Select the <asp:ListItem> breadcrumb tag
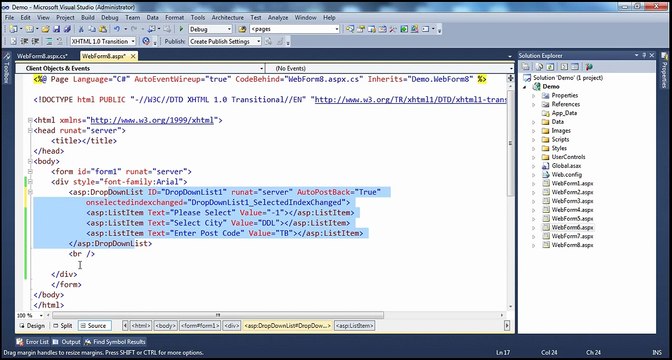The width and height of the screenshot is (672, 360). click(x=354, y=326)
